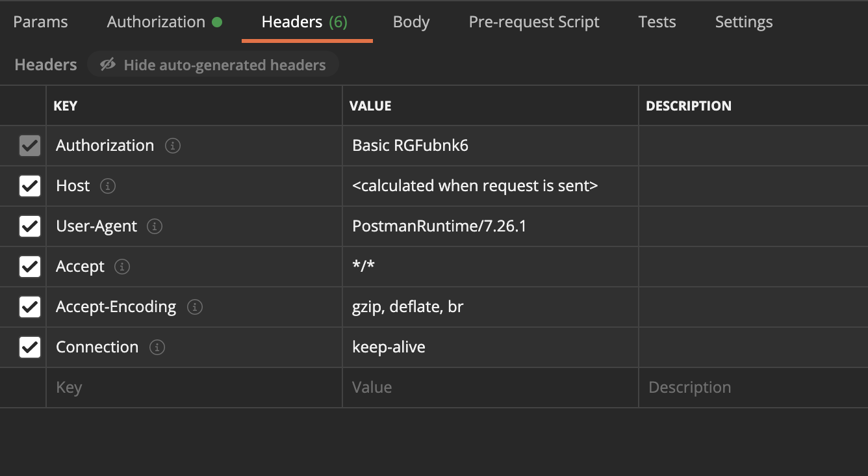Uncheck the Host header checkbox
The image size is (868, 476).
[29, 186]
